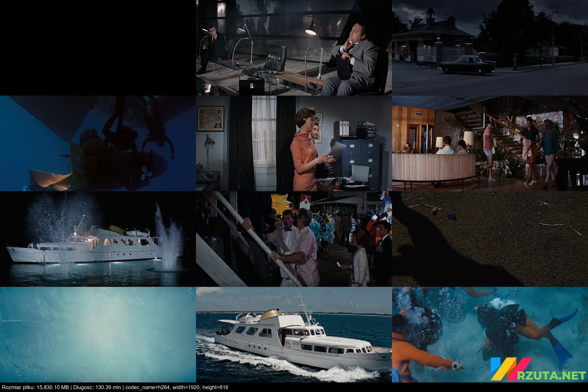Open thumbnail of woman in orange dress

click(294, 143)
